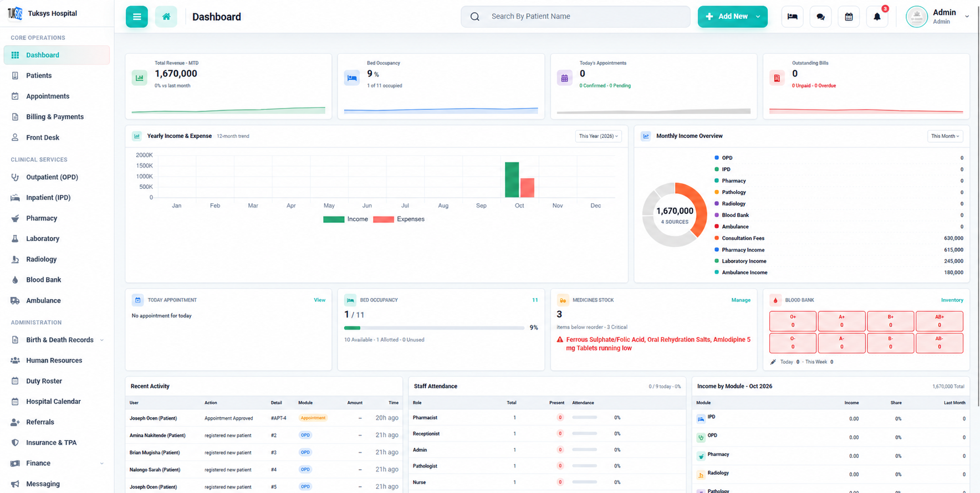Open the This Month dropdown
This screenshot has height=493, width=980.
pos(945,136)
